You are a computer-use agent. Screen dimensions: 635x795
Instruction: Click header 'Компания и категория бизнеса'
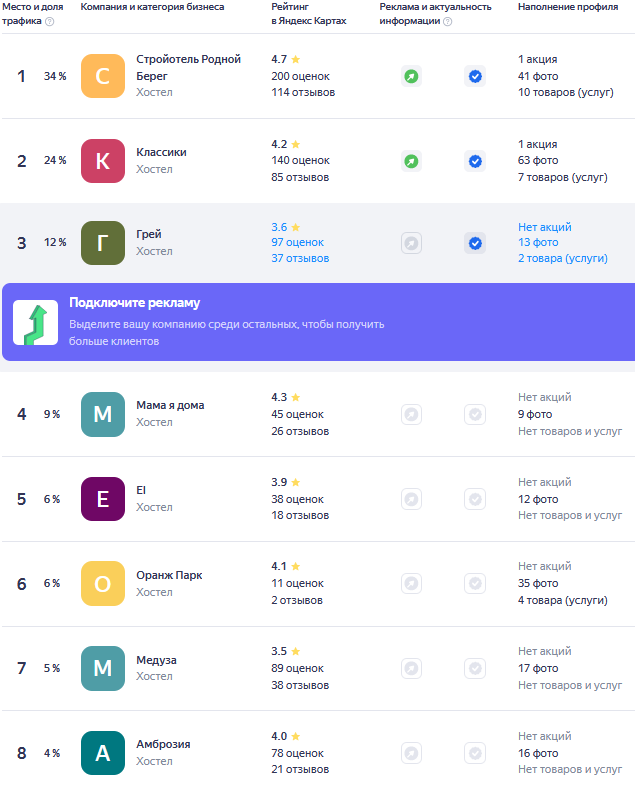[x=152, y=7]
